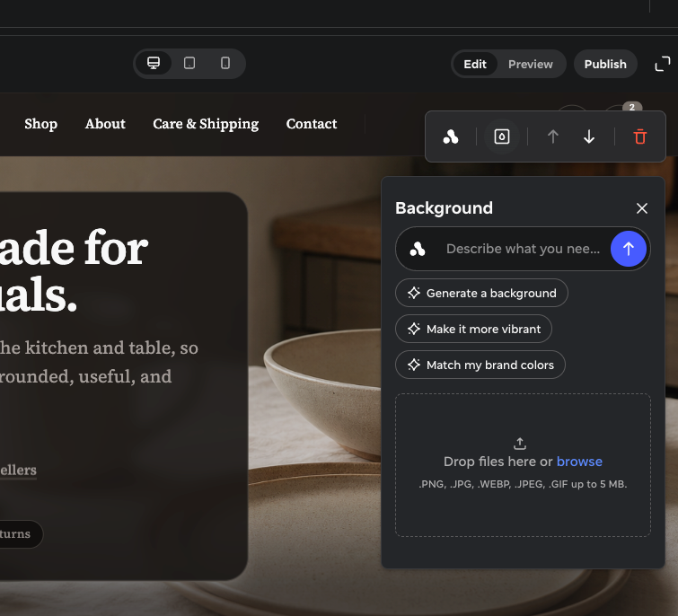678x616 pixels.
Task: Click the Publish button
Action: (x=605, y=64)
